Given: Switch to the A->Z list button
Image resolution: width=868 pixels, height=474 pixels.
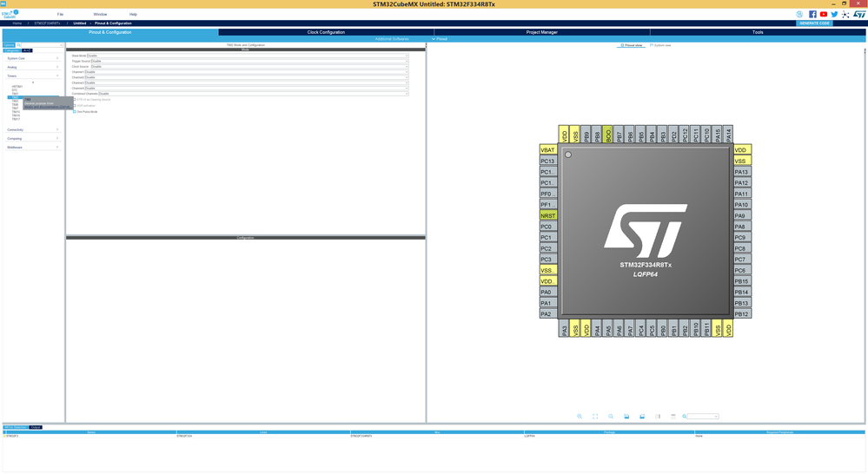Looking at the screenshot, I should tap(27, 50).
